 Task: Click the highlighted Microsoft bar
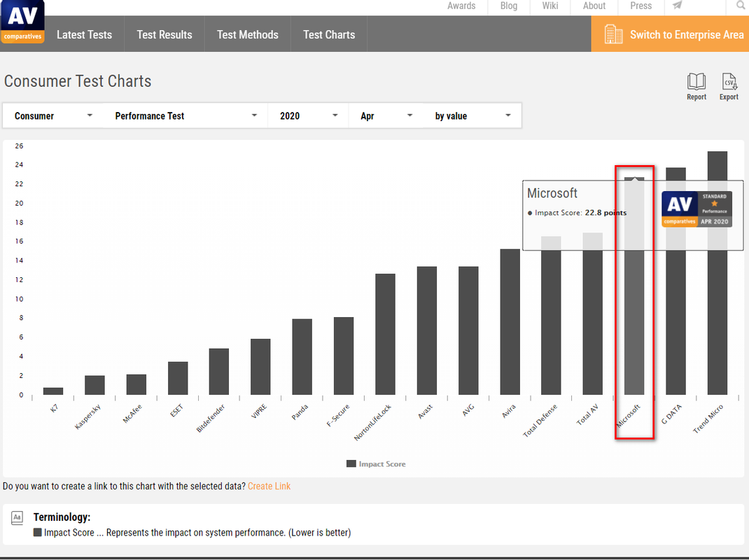click(x=634, y=286)
